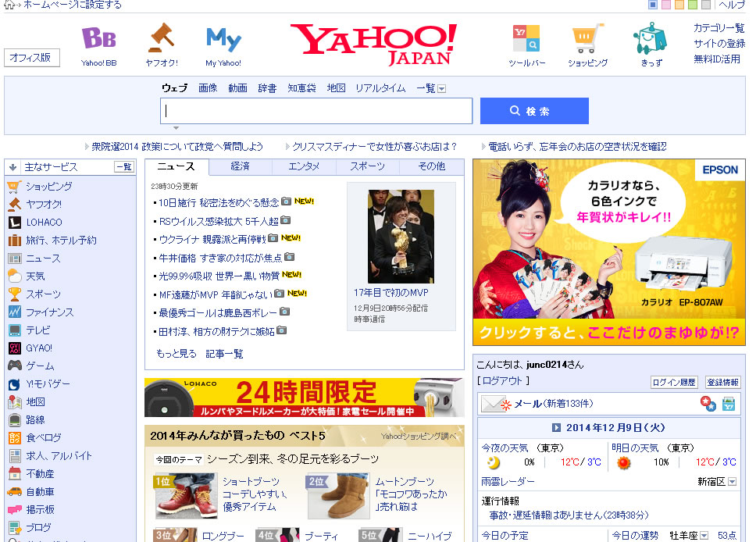Click the GYAO! icon in sidebar
This screenshot has width=756, height=542.
tap(15, 348)
